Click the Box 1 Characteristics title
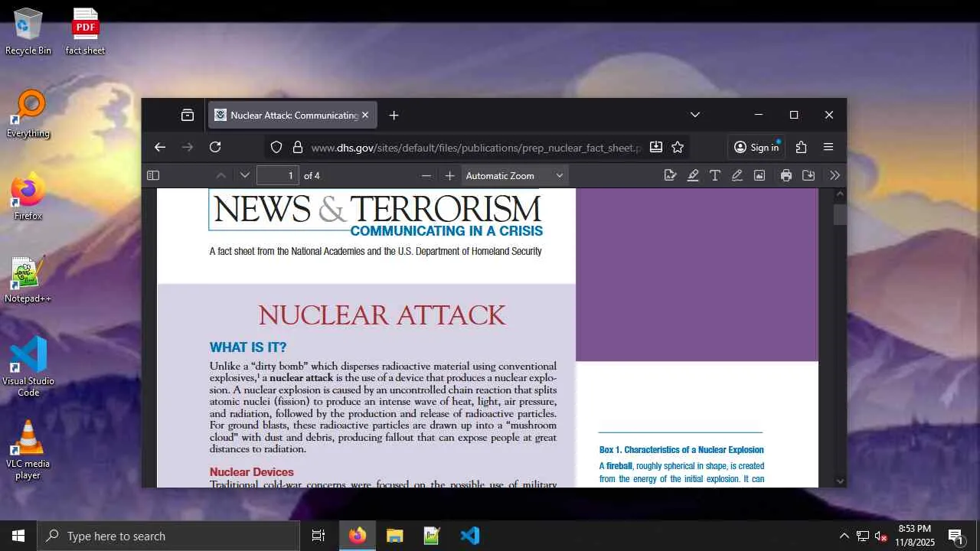The width and height of the screenshot is (980, 551). point(681,450)
